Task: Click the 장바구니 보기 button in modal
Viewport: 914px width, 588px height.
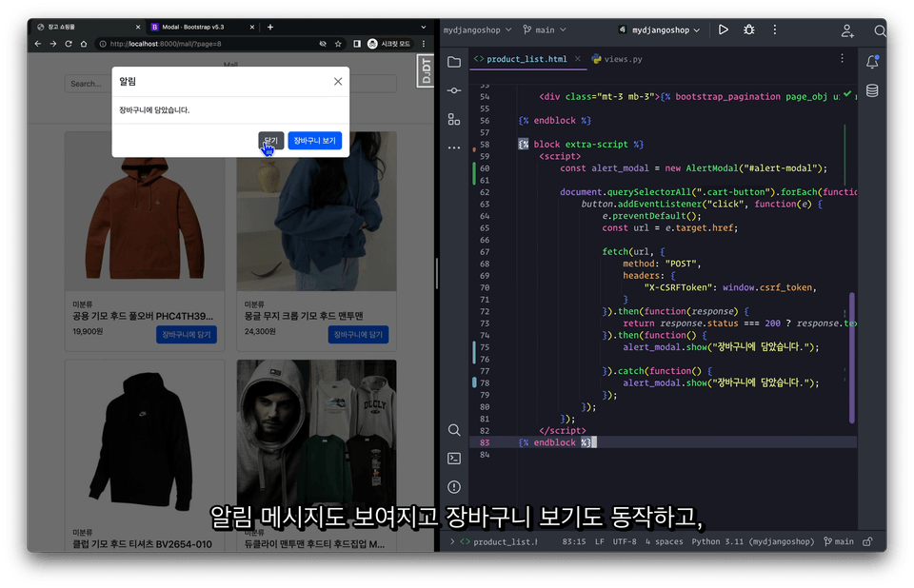Action: pos(314,141)
